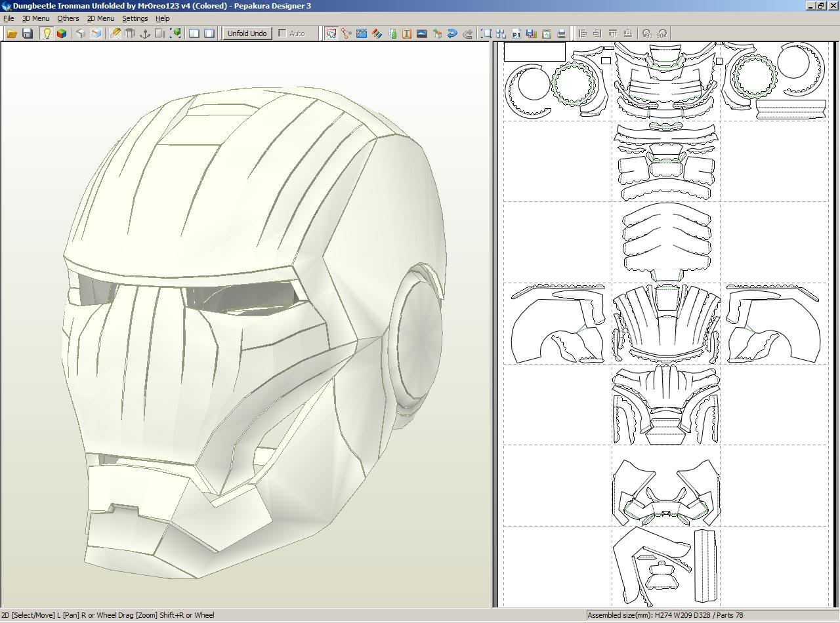Open the Help menu
This screenshot has height=623, width=840.
tap(162, 18)
